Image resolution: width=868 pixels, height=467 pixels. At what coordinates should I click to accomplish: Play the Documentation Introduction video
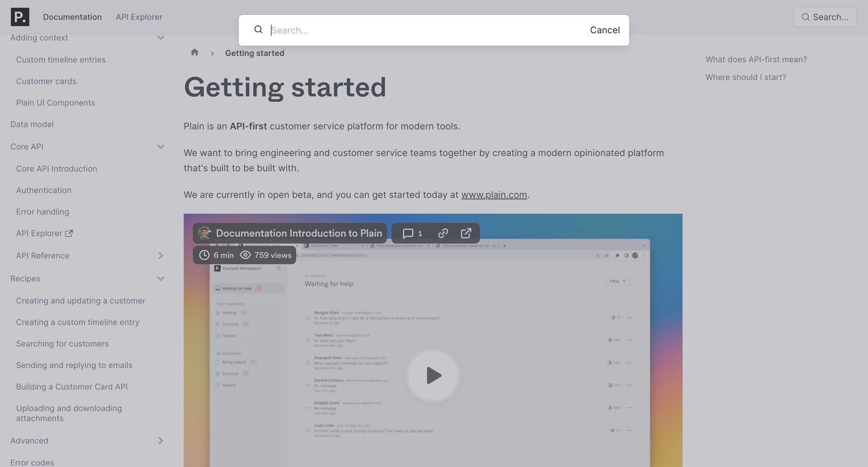pyautogui.click(x=433, y=376)
